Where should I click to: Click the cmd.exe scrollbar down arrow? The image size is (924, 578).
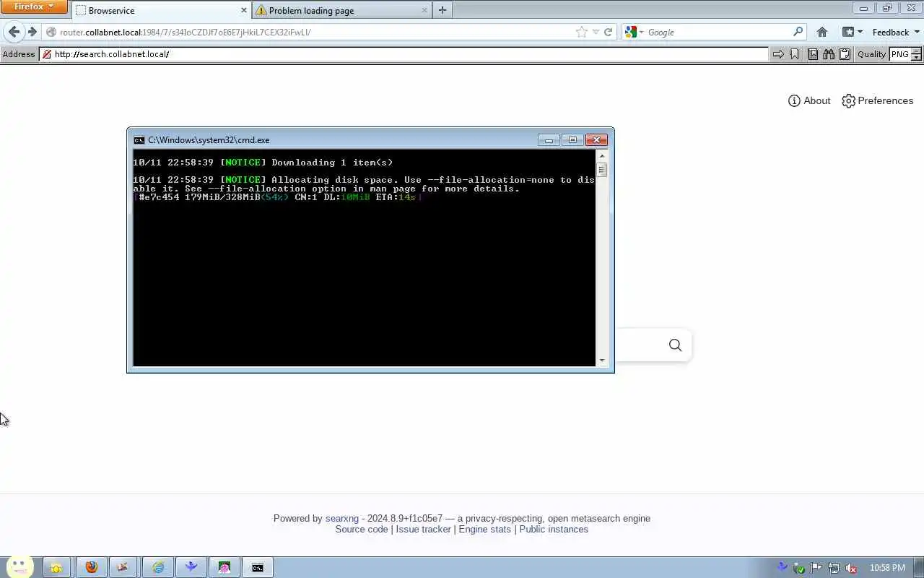(602, 360)
